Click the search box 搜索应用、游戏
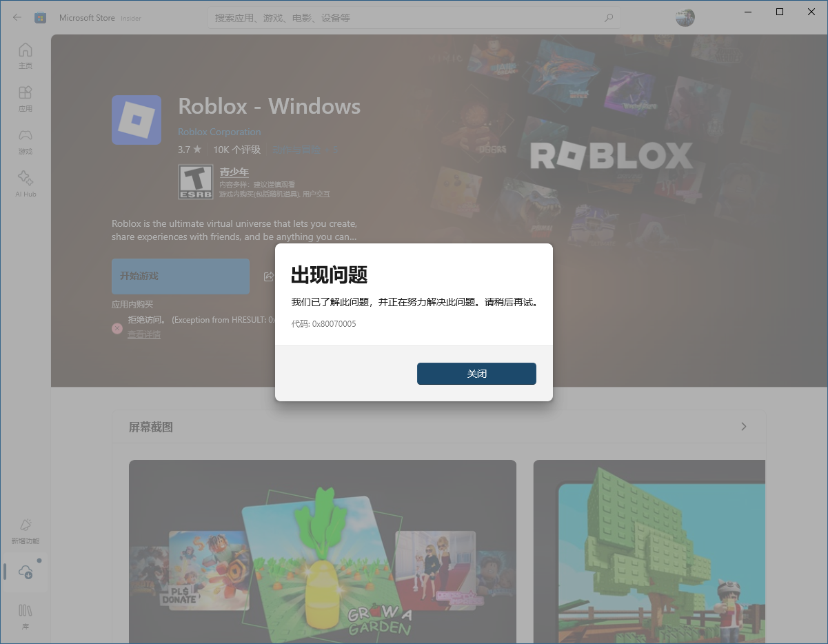The height and width of the screenshot is (644, 828). (x=414, y=18)
